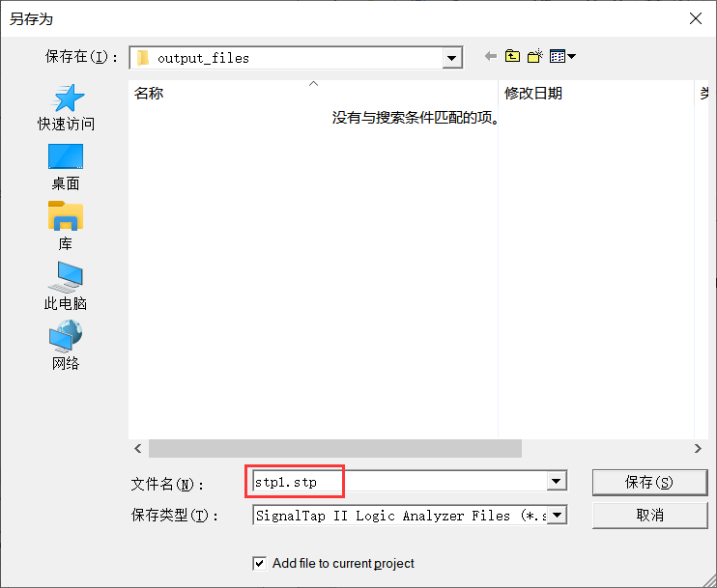The width and height of the screenshot is (717, 588).
Task: Expand the 文件名 filename history dropdown
Action: [557, 481]
